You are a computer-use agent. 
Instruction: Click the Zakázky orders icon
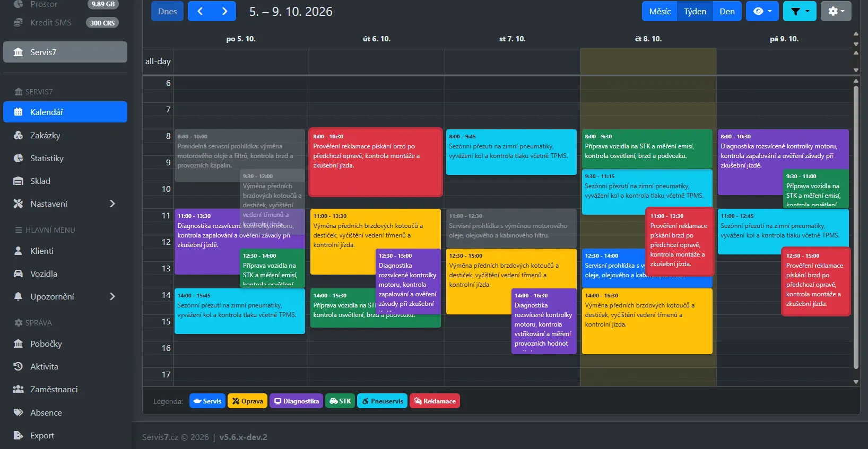18,135
